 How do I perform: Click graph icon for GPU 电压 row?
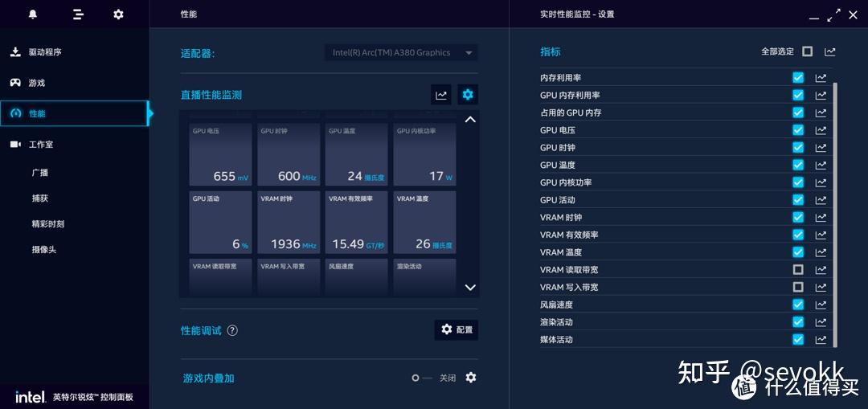click(821, 130)
